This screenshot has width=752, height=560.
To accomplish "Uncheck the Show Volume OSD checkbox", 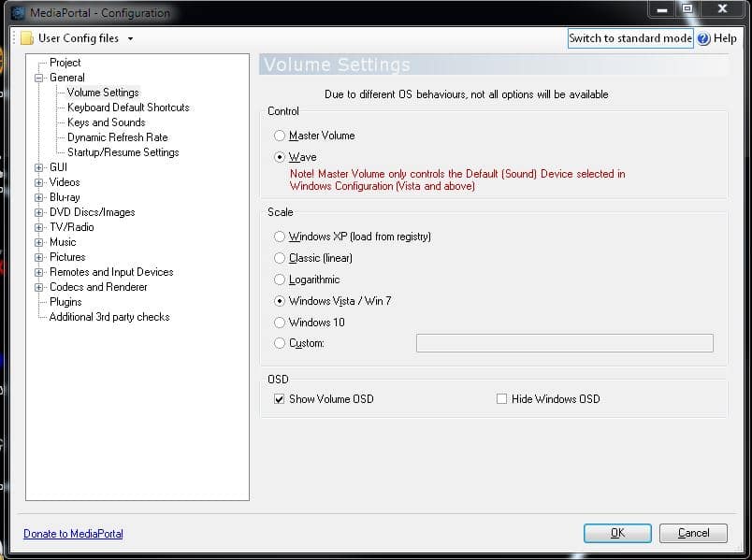I will pos(279,399).
